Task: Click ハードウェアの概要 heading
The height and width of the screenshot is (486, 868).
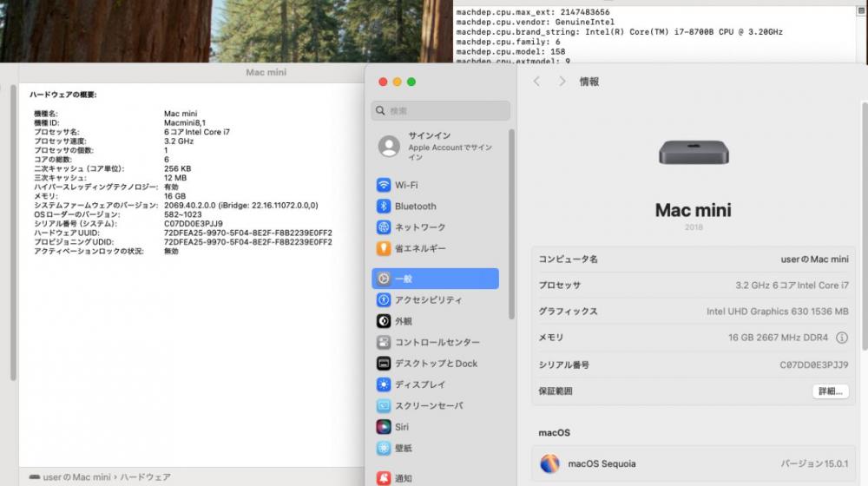Action: (x=63, y=95)
